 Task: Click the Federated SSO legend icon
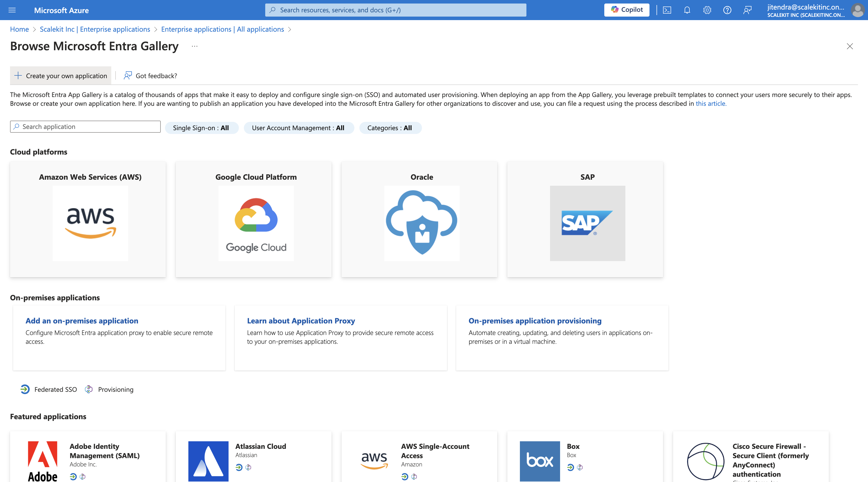click(x=25, y=389)
